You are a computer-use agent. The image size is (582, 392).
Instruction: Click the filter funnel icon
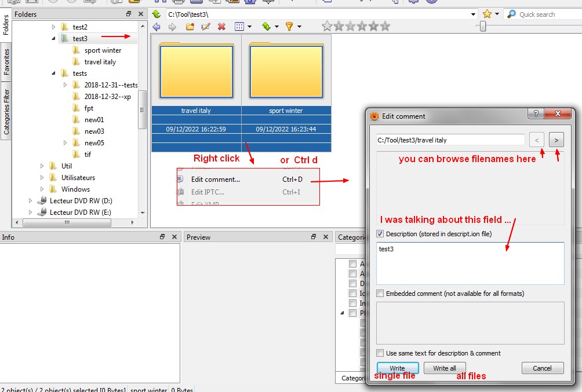coord(289,27)
